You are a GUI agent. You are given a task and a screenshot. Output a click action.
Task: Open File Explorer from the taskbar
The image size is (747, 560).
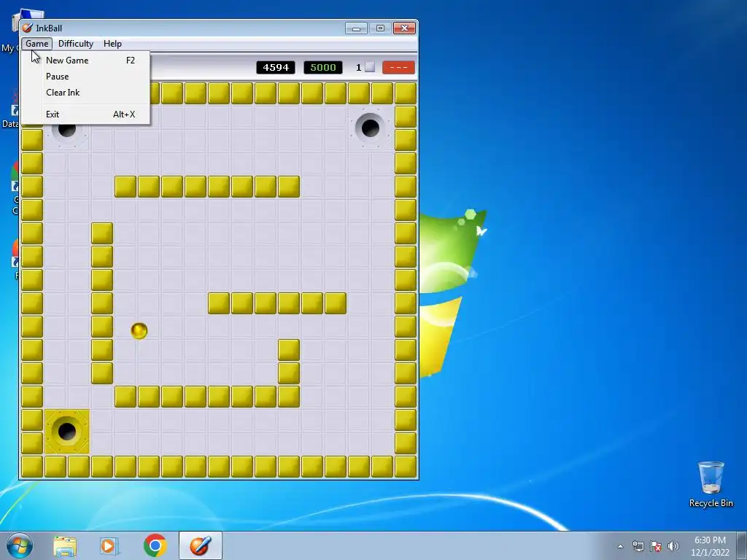(65, 545)
